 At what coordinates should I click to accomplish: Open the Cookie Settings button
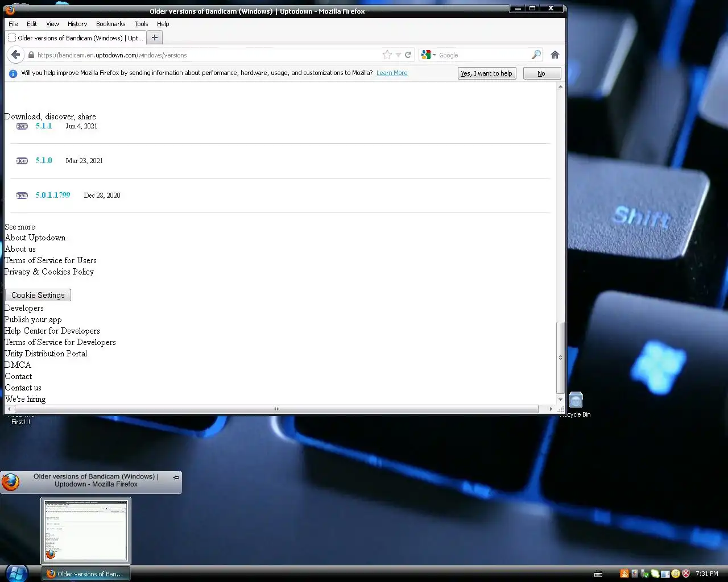coord(38,295)
